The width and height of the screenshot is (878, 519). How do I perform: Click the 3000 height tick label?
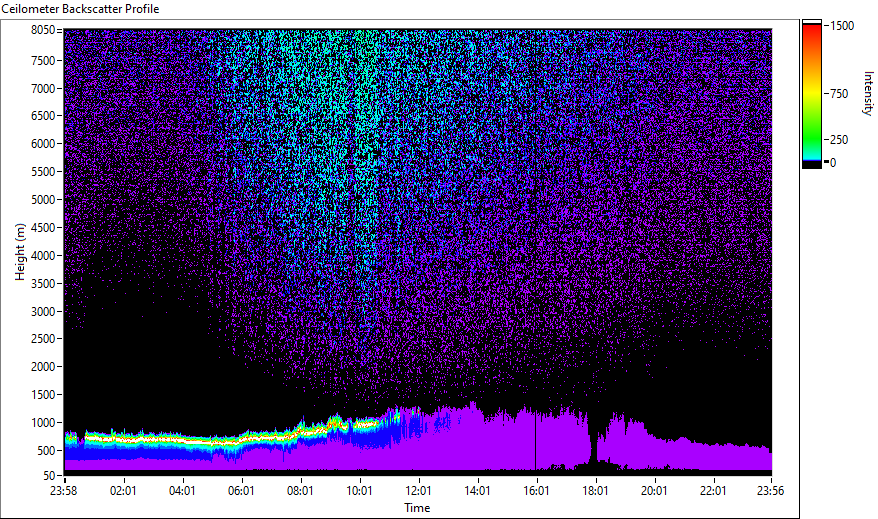click(43, 312)
